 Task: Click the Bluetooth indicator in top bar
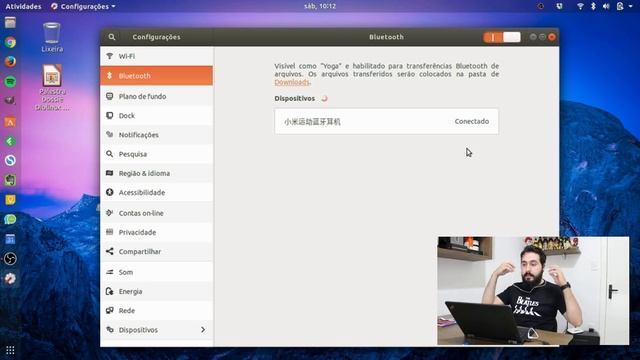pos(593,6)
